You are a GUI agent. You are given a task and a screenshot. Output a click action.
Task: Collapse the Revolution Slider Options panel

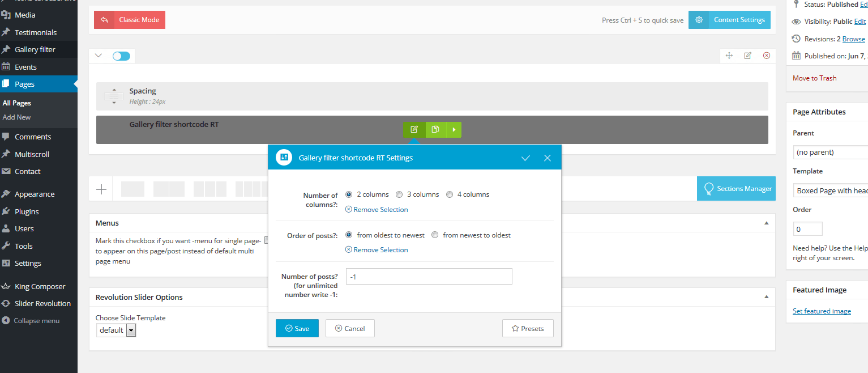tap(767, 297)
